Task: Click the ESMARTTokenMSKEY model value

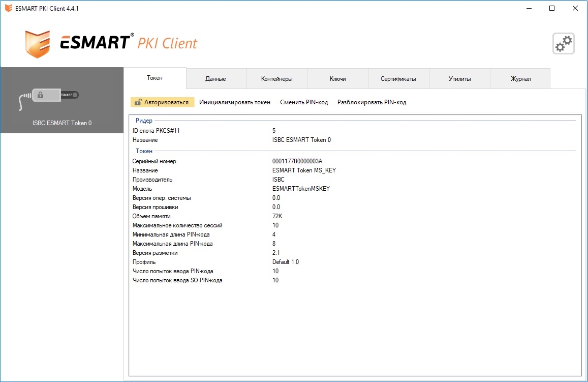Action: point(301,189)
